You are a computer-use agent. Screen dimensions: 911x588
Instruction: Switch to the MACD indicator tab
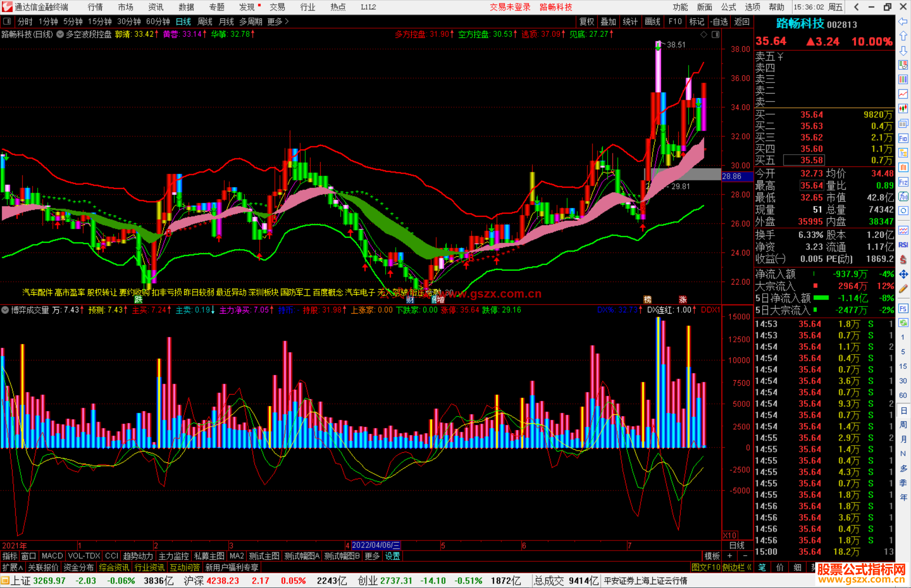click(52, 556)
